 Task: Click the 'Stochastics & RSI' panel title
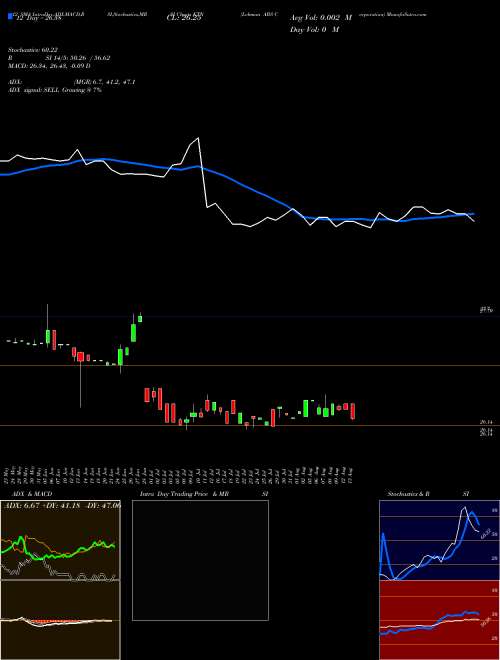tap(428, 494)
